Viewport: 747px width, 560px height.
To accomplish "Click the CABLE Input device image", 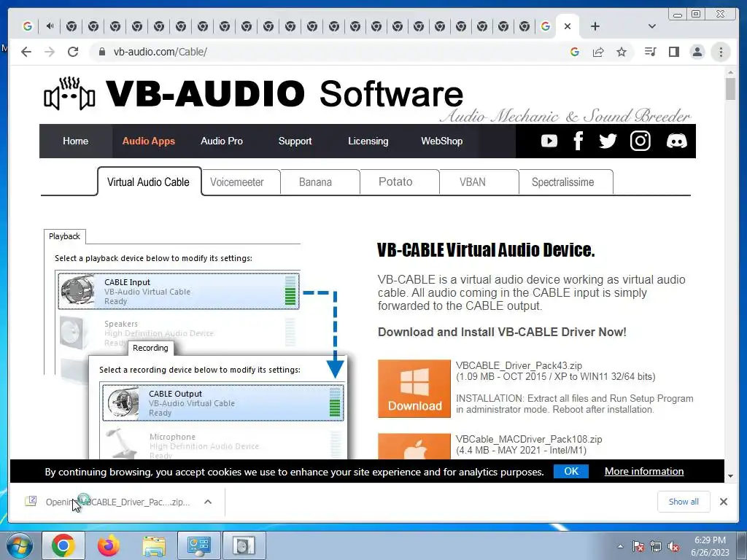I will point(77,291).
